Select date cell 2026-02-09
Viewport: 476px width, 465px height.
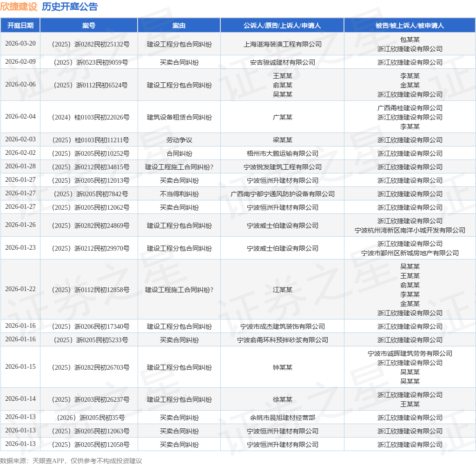pos(20,62)
